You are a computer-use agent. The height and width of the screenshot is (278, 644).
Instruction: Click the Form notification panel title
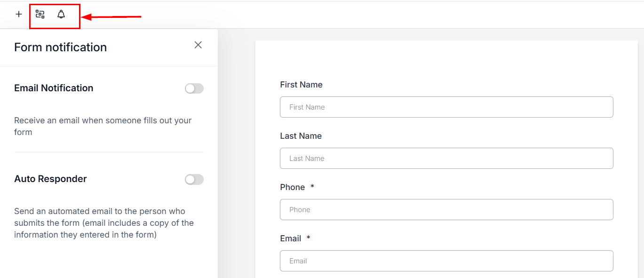[x=60, y=47]
